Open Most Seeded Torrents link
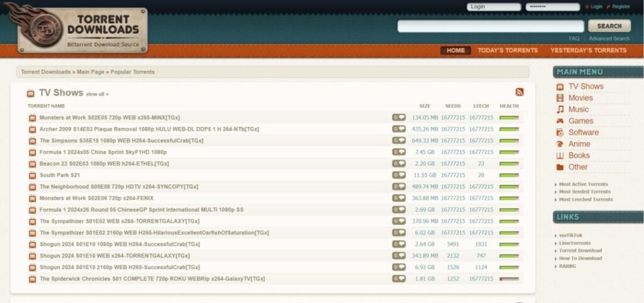644x303 pixels. coord(584,192)
